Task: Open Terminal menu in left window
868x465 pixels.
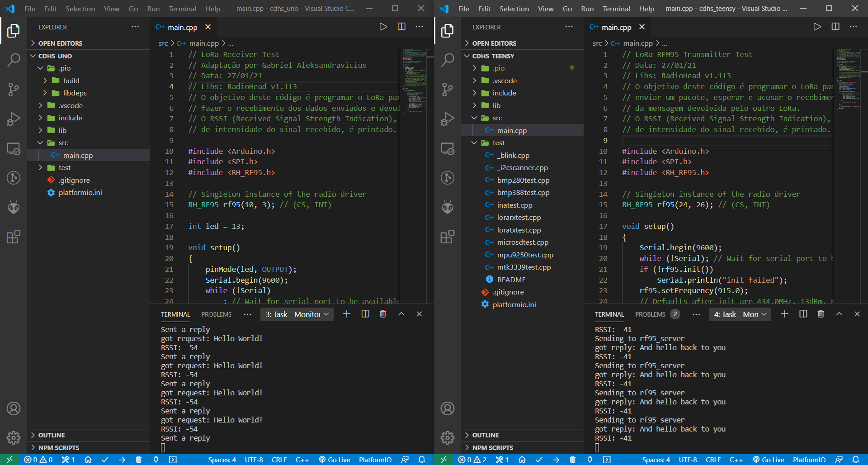Action: 183,9
